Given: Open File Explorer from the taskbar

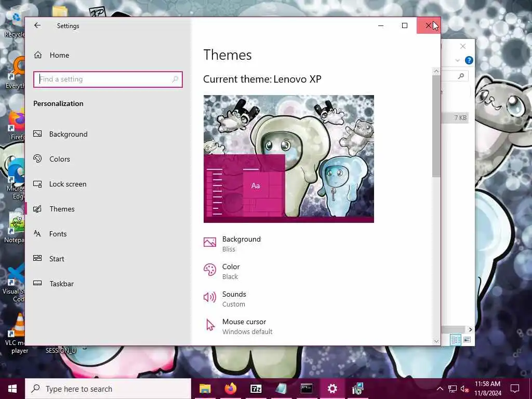Looking at the screenshot, I should click(x=205, y=389).
